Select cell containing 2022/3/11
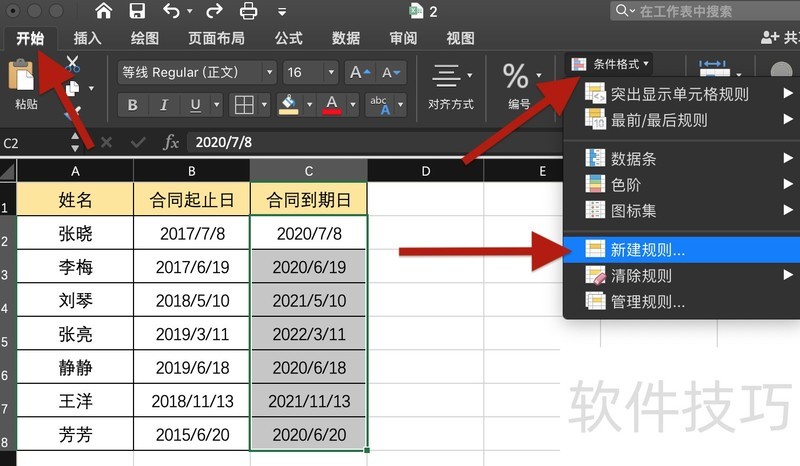Image resolution: width=800 pixels, height=466 pixels. click(309, 334)
